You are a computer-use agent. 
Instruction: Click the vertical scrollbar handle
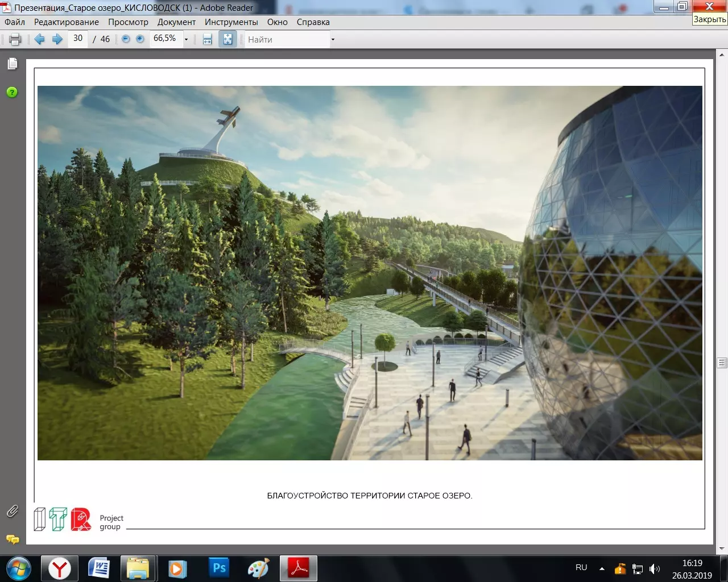[722, 363]
